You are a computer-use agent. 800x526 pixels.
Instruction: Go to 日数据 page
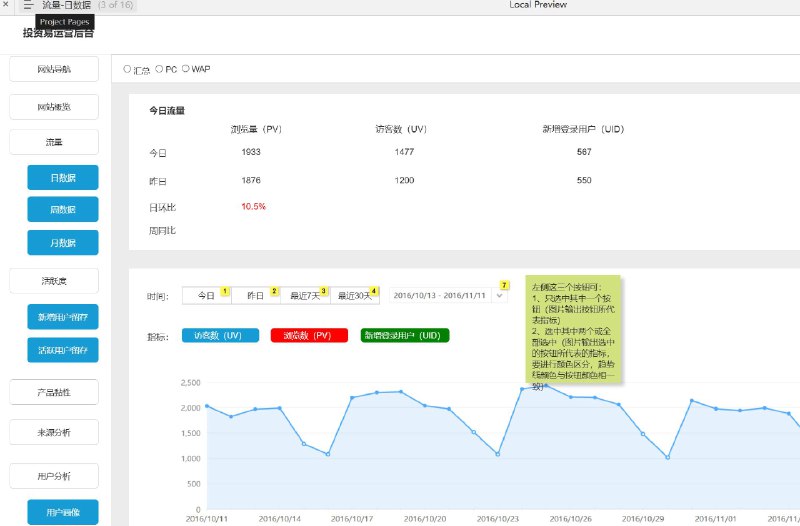(63, 178)
